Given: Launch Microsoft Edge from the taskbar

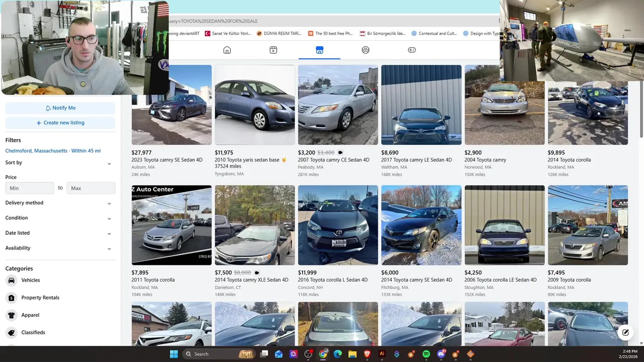Looking at the screenshot, I should [338, 354].
